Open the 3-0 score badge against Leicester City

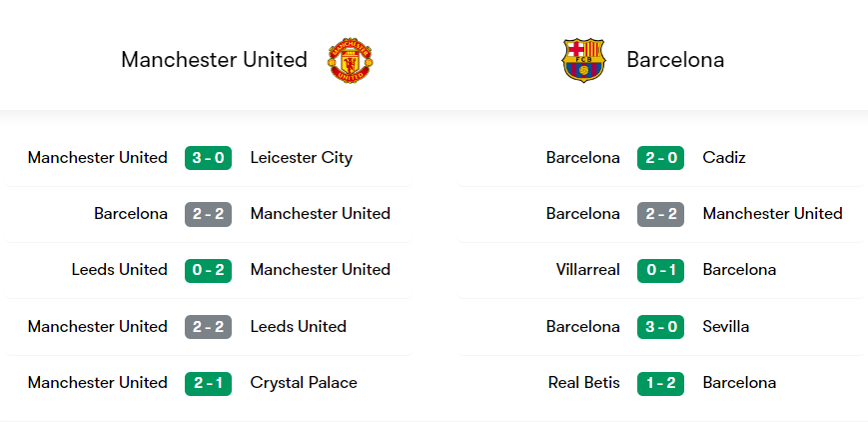pyautogui.click(x=208, y=158)
